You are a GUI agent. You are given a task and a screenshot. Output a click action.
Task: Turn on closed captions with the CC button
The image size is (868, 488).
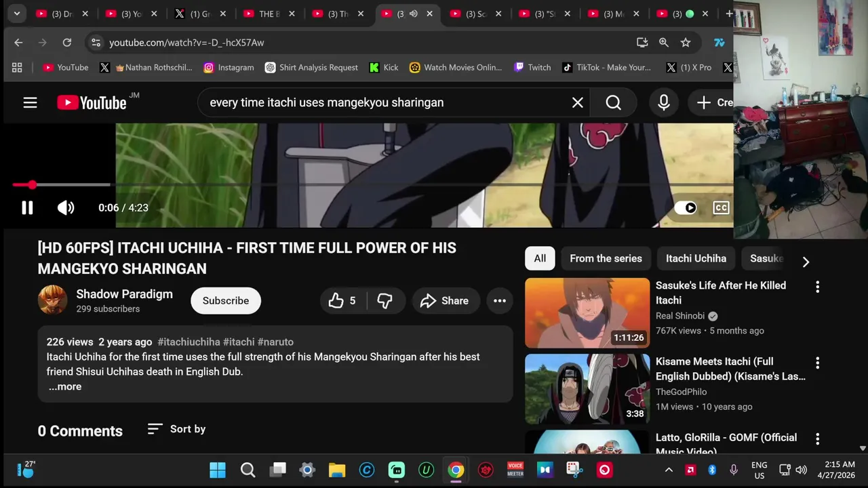point(721,208)
